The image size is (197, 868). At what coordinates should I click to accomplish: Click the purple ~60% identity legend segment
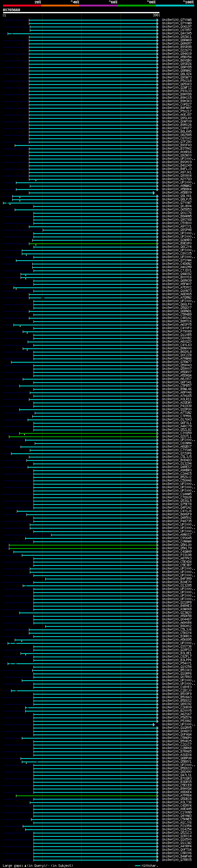tap(99, 6)
